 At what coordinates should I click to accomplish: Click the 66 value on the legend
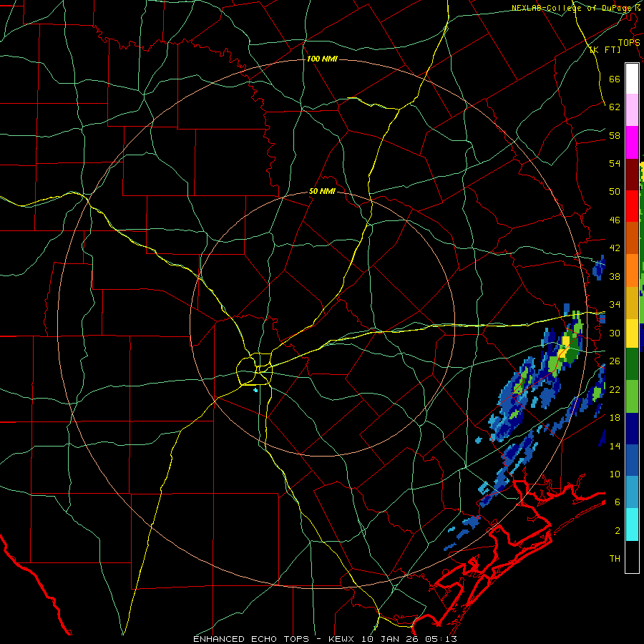click(615, 79)
